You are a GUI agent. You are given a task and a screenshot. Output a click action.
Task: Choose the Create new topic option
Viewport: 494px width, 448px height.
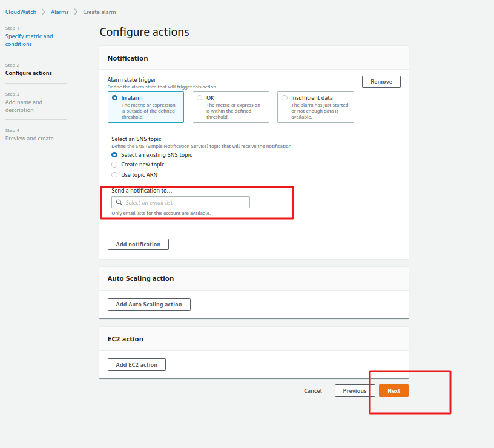(114, 165)
